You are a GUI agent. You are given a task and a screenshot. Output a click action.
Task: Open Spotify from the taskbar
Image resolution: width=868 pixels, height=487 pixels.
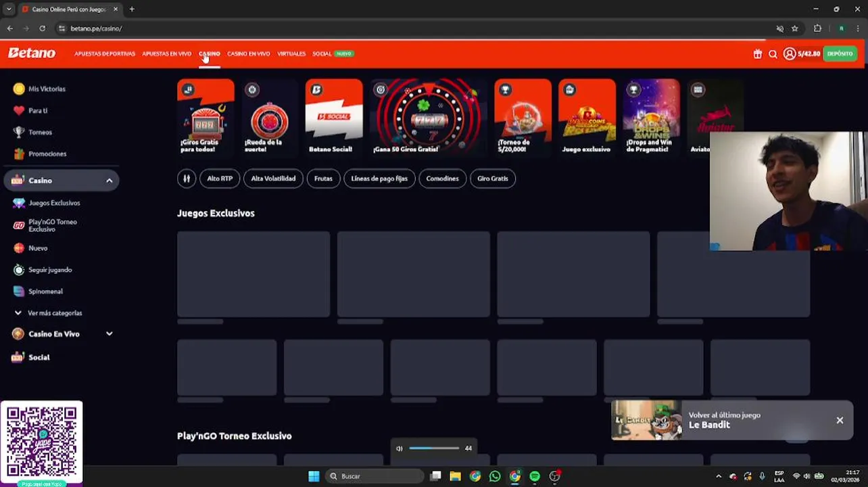pyautogui.click(x=535, y=476)
